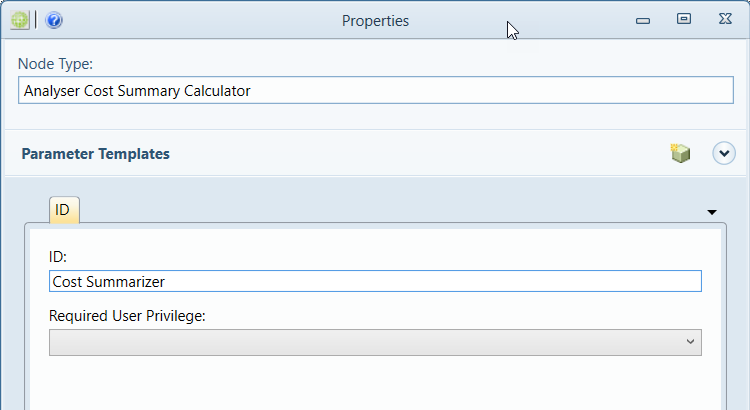Open the Required User Privilege combo box
Viewport: 750px width, 410px height.
(375, 342)
